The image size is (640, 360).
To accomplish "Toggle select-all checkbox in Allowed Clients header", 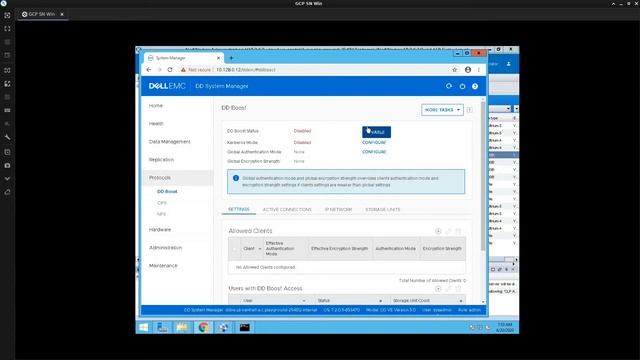I will click(234, 249).
